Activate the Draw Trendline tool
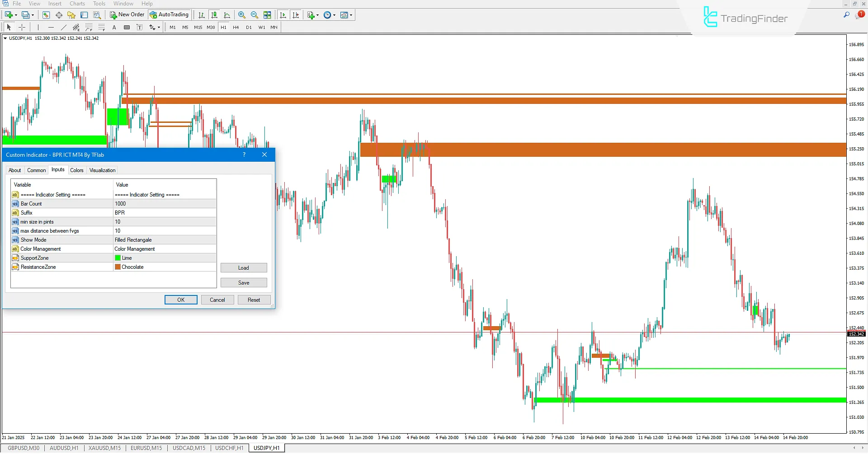The width and height of the screenshot is (868, 454). point(63,27)
